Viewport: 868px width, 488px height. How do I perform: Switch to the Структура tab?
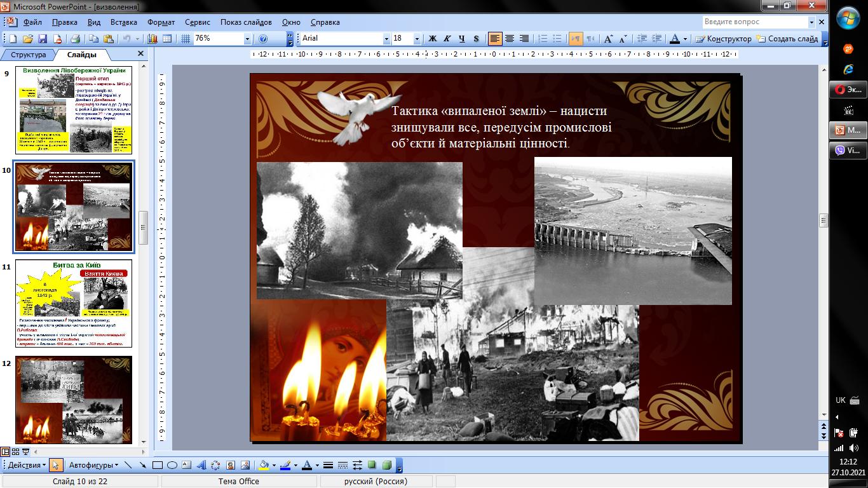click(x=28, y=55)
